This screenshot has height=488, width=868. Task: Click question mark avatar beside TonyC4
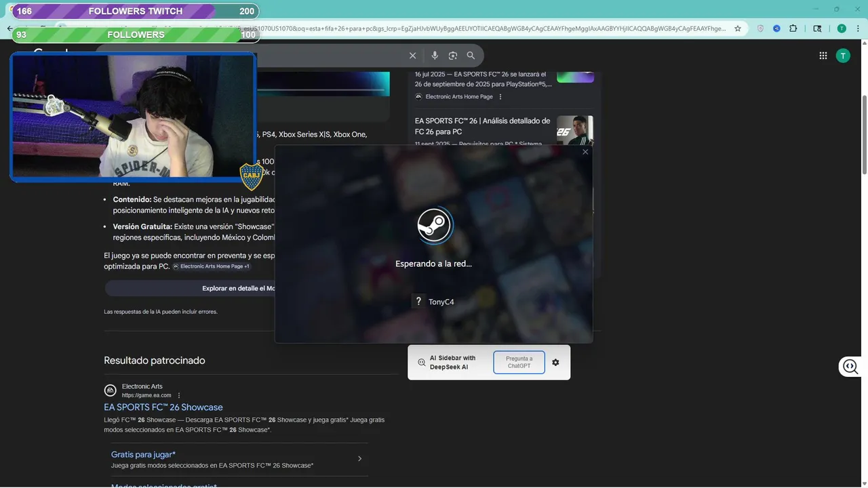pyautogui.click(x=418, y=302)
